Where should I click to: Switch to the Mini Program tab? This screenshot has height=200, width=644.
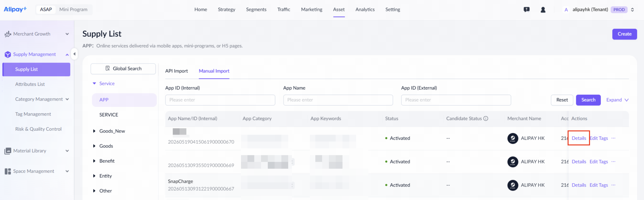[x=73, y=10]
